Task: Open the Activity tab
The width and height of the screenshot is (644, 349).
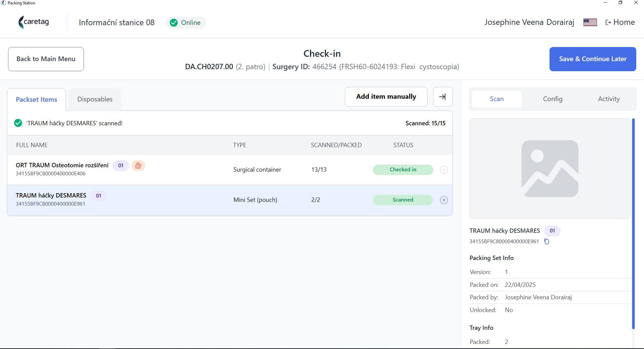Action: tap(608, 99)
